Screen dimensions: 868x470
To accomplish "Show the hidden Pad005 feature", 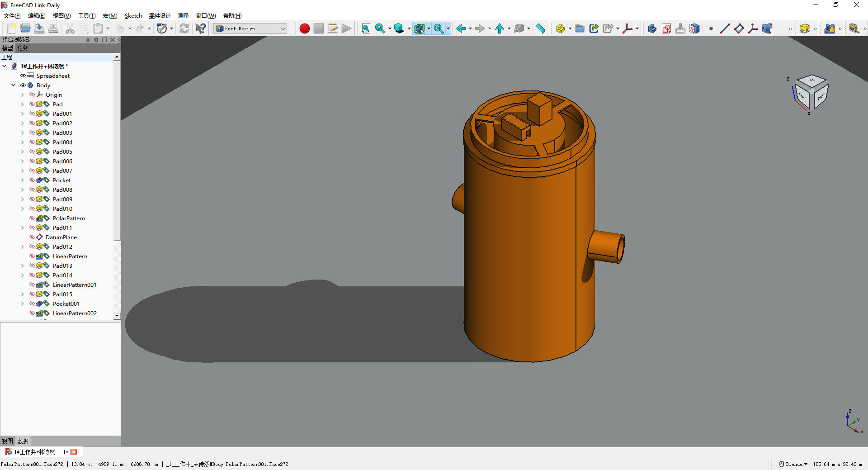I will 32,152.
